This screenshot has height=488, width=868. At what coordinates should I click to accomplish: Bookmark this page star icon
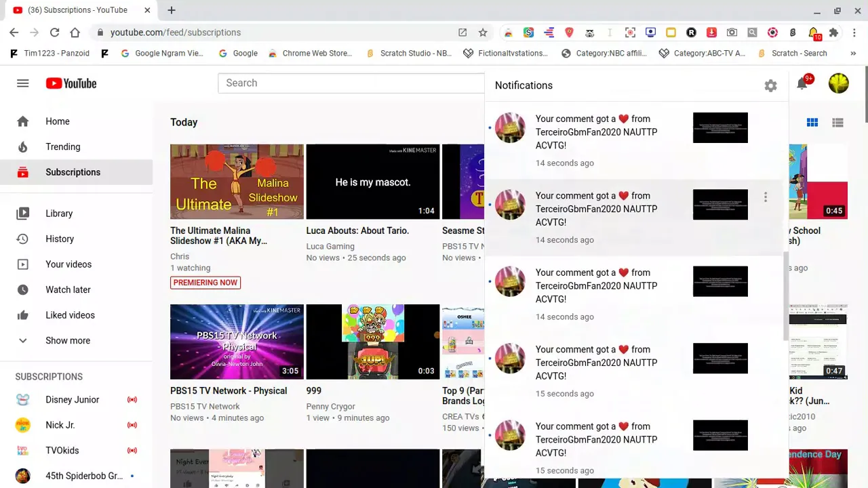(483, 33)
